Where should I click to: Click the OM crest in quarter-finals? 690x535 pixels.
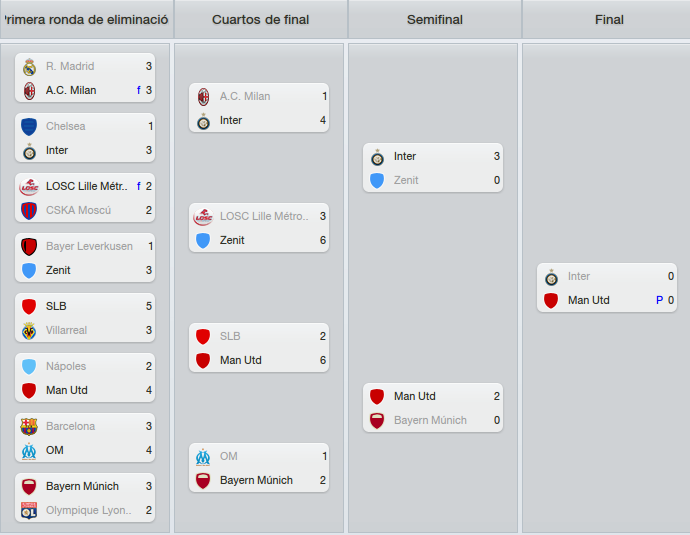point(203,457)
